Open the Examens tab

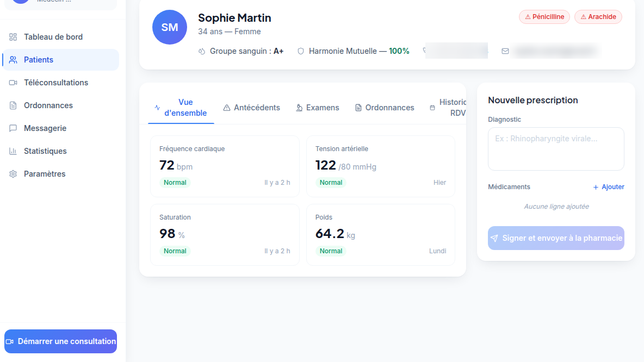click(x=318, y=108)
